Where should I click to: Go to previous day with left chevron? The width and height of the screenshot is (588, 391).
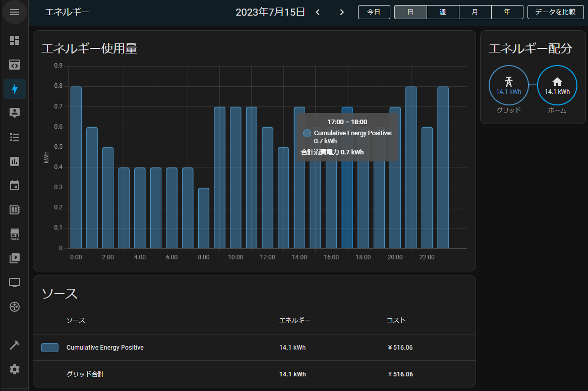(x=318, y=13)
